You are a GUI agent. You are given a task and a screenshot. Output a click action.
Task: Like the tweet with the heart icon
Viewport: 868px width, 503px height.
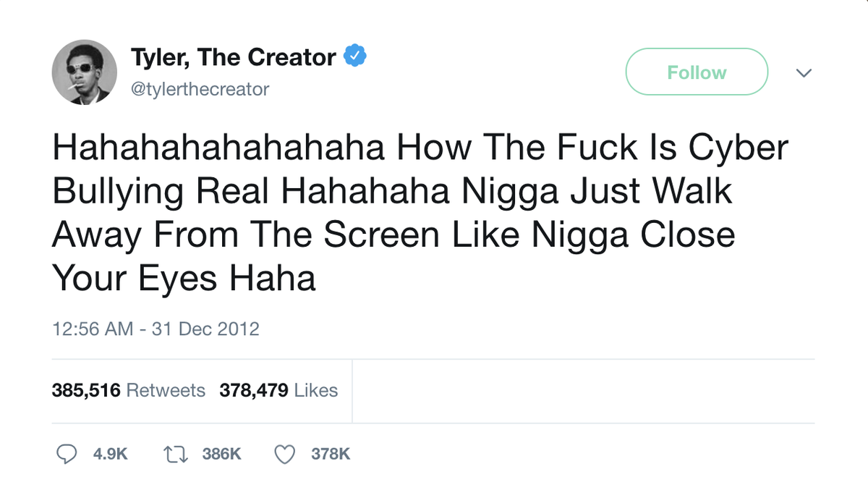(285, 454)
